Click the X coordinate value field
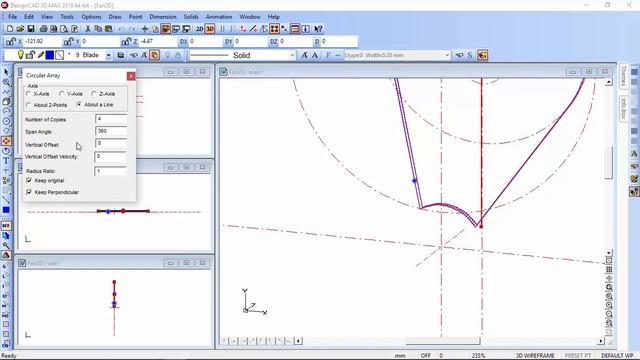Viewport: 640px width, 360px height. [x=42, y=41]
